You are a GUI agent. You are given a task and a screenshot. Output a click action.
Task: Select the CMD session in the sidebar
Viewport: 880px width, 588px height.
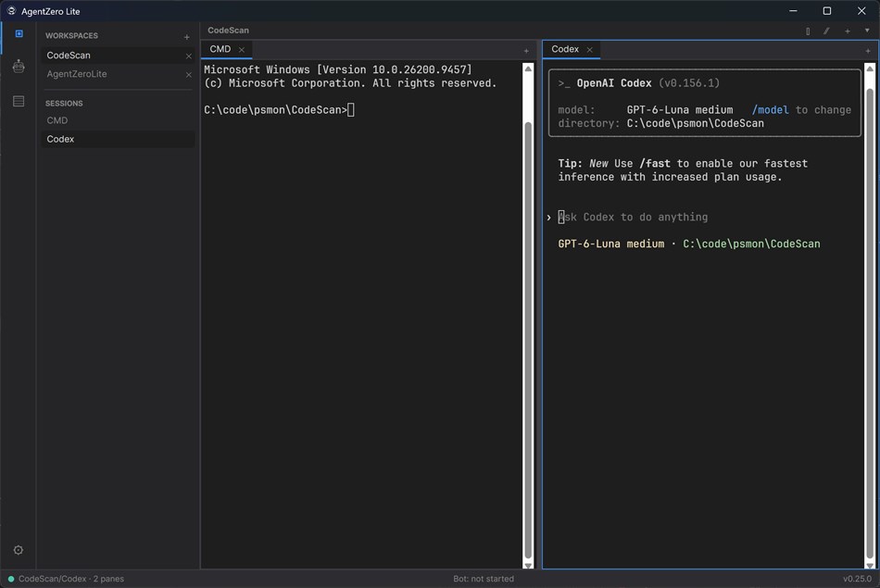[x=118, y=120]
